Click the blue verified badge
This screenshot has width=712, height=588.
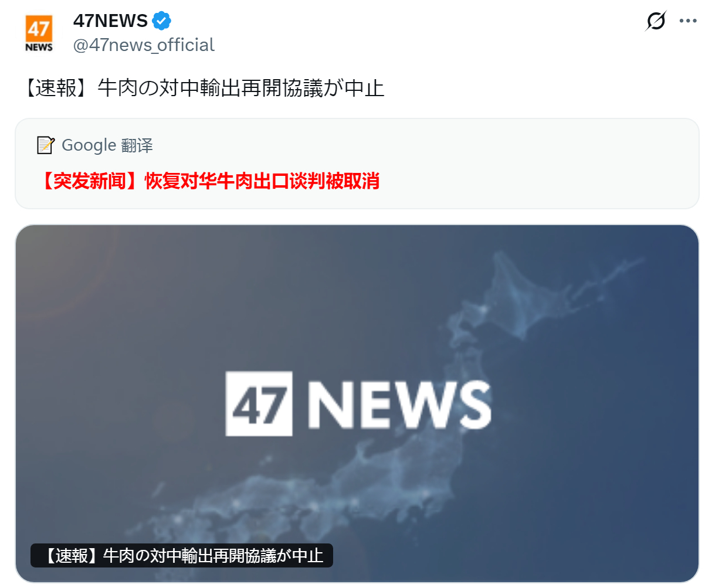161,21
